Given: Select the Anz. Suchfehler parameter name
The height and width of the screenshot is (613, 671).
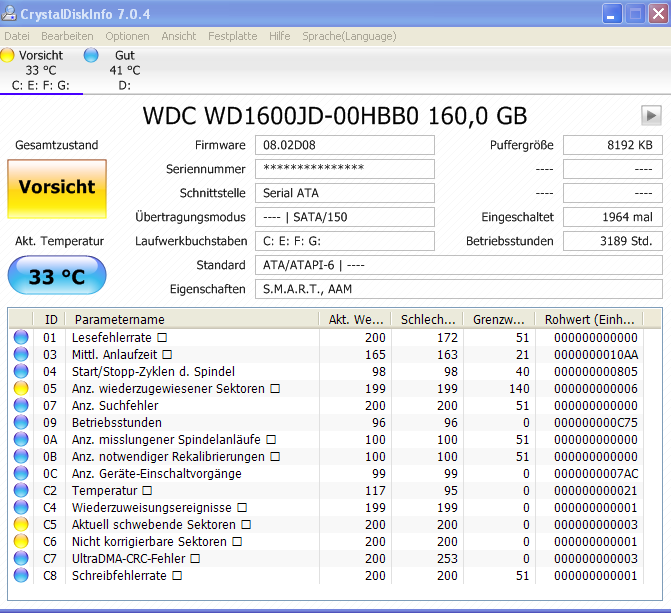Looking at the screenshot, I should click(115, 406).
